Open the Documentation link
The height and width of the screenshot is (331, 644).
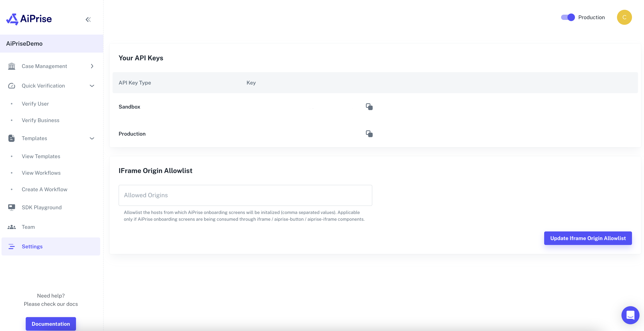click(51, 324)
